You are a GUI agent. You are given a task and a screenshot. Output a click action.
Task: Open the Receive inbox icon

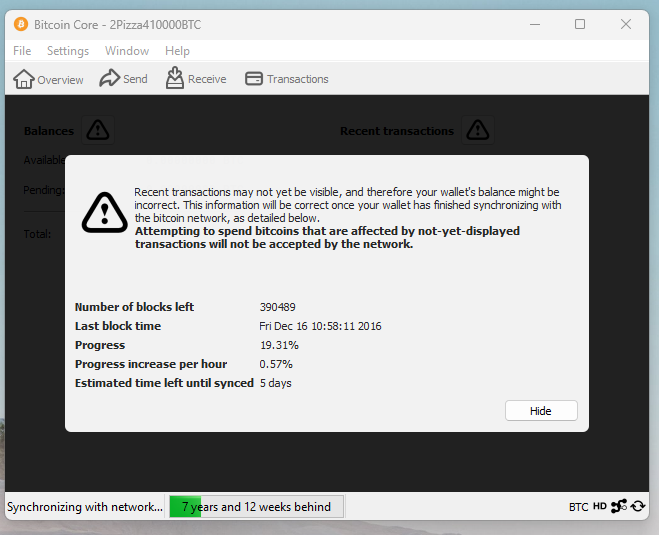pyautogui.click(x=174, y=78)
